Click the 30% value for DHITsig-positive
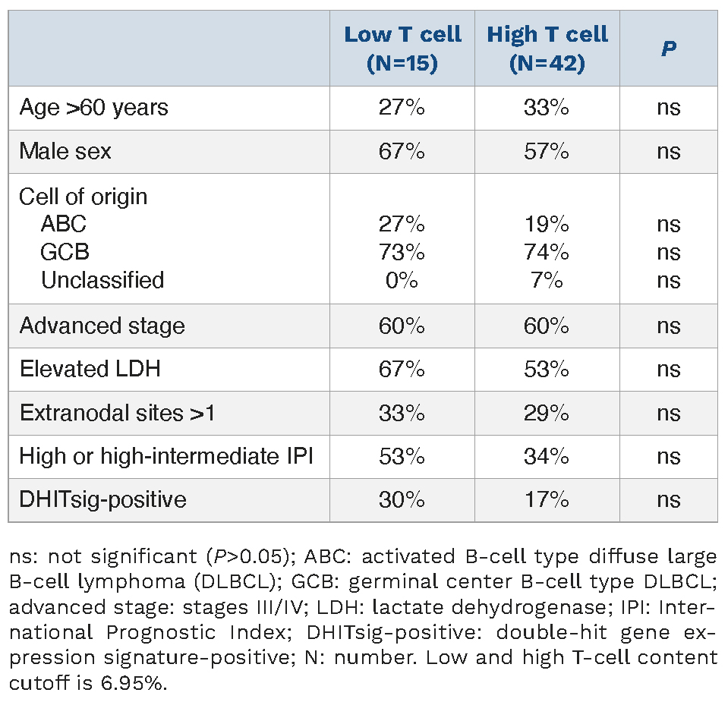This screenshot has width=728, height=702. (402, 499)
